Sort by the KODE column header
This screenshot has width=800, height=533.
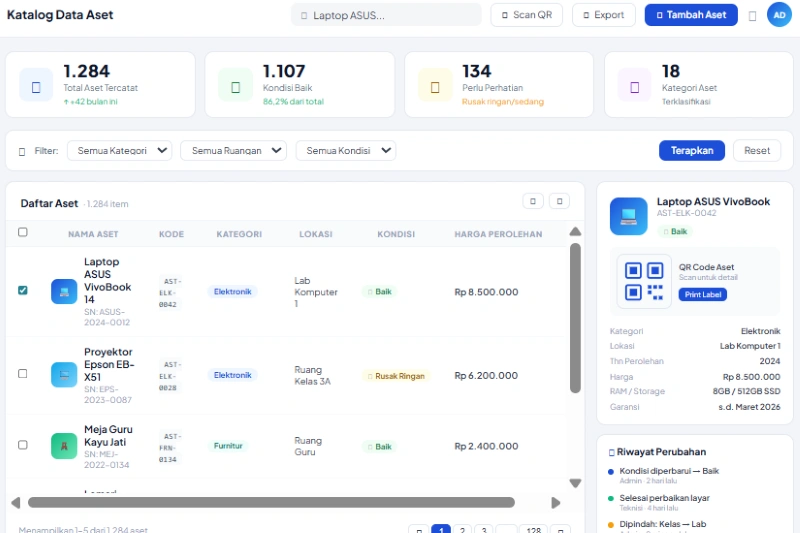pos(171,234)
